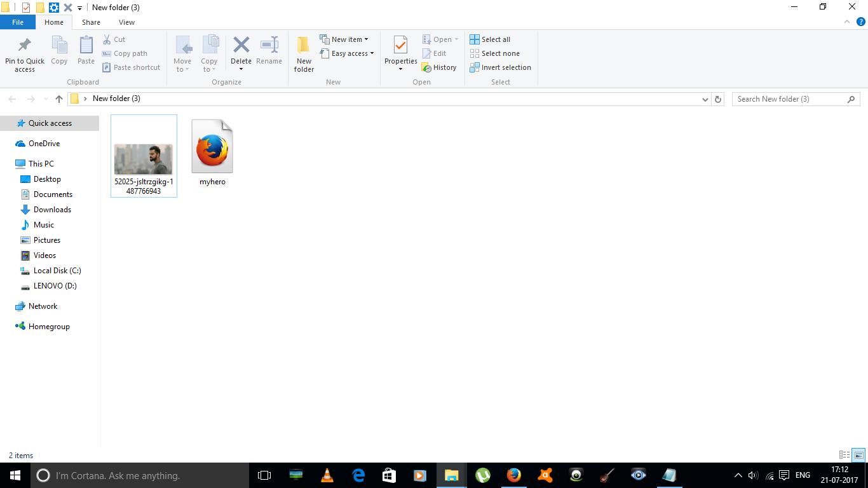Switch to the View tab
Screen dimensions: 868x488
126,22
